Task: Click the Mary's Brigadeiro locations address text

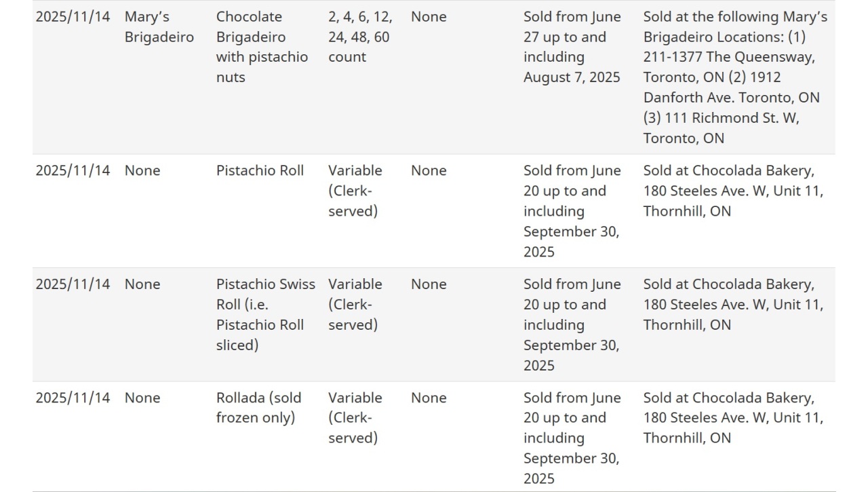Action: tap(735, 77)
